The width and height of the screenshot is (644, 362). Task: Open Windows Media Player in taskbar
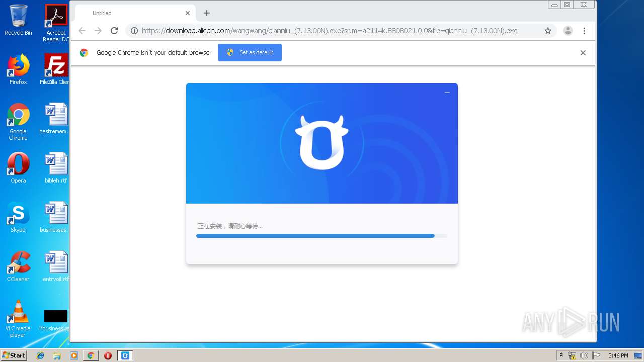tap(74, 355)
